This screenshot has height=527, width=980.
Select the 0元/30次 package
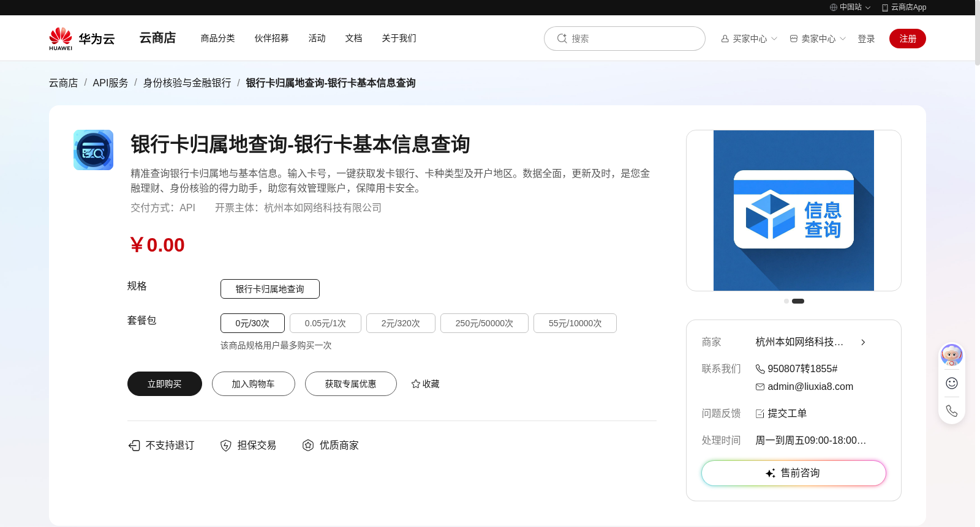pyautogui.click(x=252, y=323)
